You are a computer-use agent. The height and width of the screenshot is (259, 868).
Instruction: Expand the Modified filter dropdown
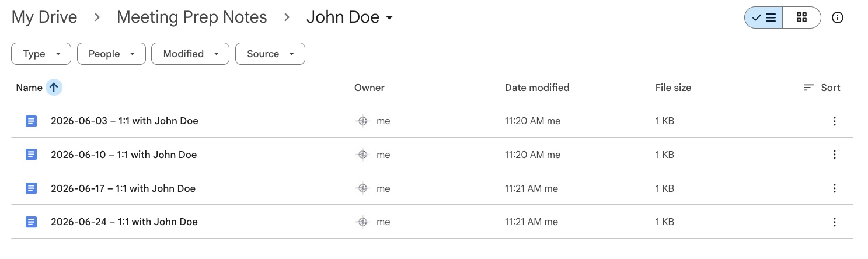click(190, 54)
